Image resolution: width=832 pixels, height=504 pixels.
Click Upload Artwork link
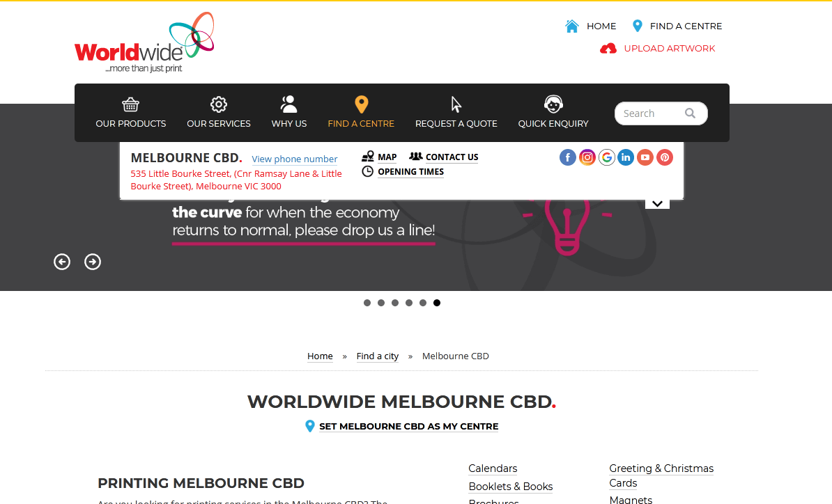(669, 48)
